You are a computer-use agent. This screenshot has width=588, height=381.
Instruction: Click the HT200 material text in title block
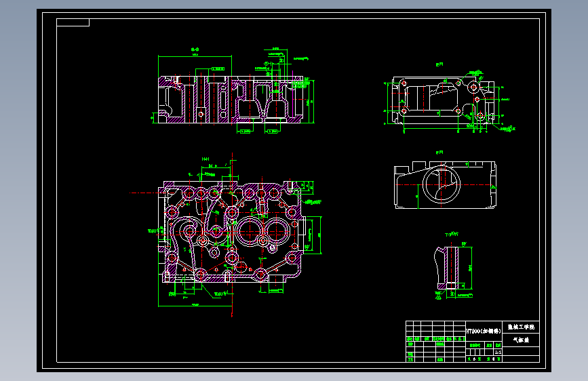coord(484,331)
